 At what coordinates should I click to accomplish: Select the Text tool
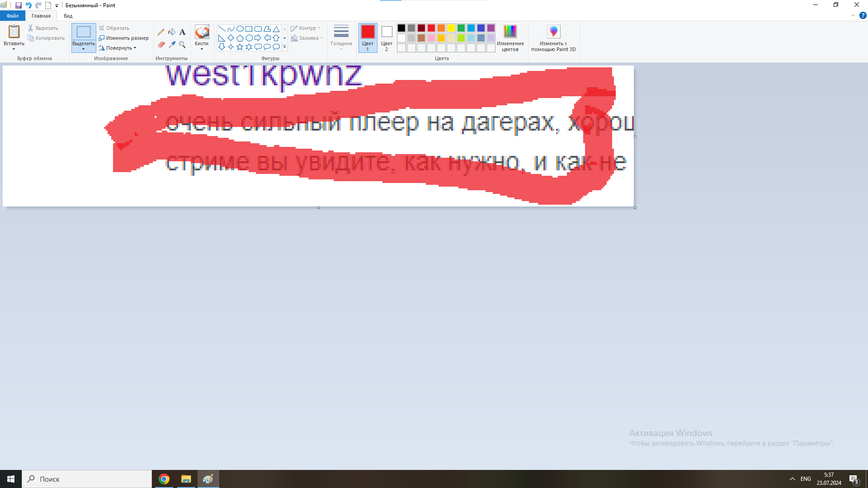182,32
